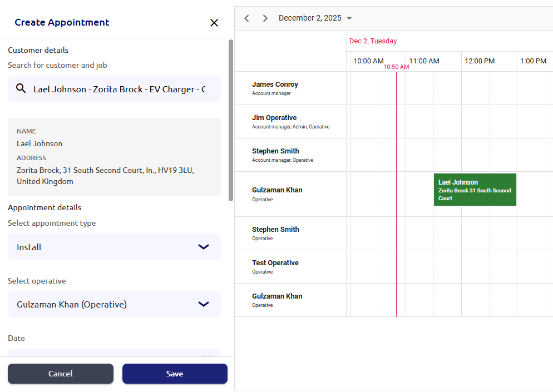Open the Lael Johnson appointment block

tap(475, 190)
